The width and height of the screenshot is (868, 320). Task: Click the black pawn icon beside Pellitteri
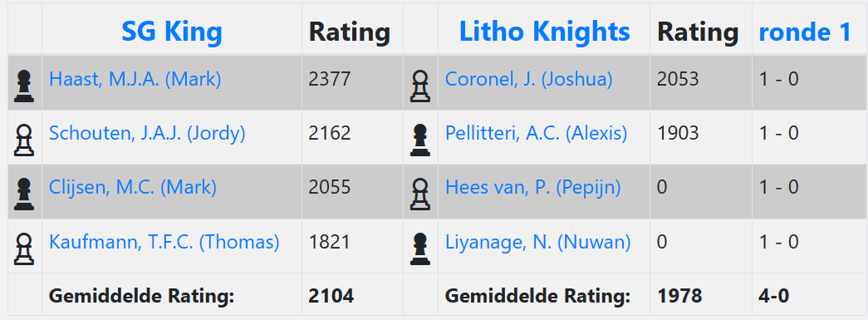[420, 140]
